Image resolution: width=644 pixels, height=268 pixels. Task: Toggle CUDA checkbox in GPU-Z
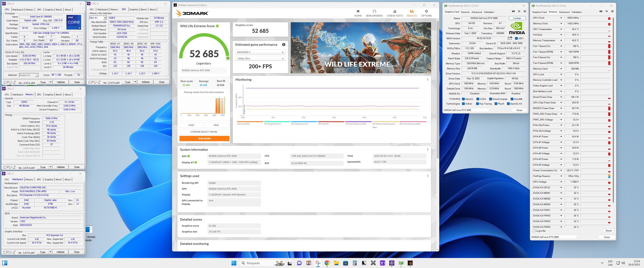(477, 99)
